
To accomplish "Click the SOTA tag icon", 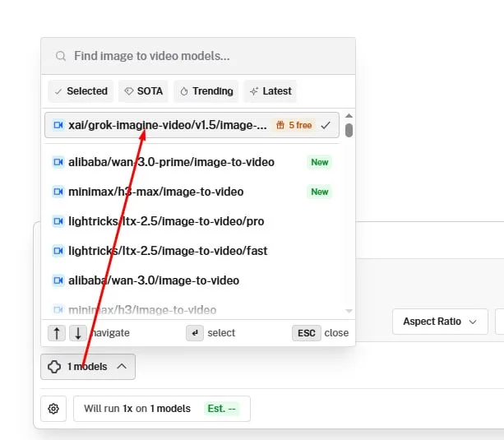I will point(129,91).
